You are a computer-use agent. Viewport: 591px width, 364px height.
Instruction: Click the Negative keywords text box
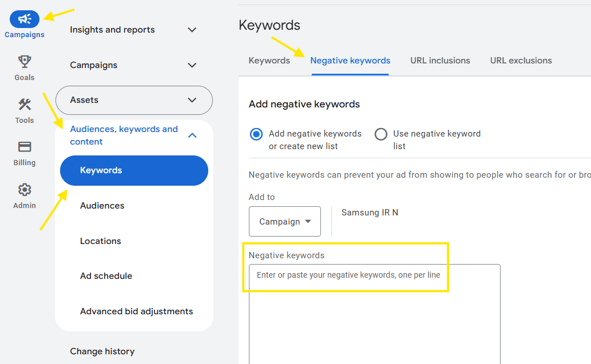[374, 314]
